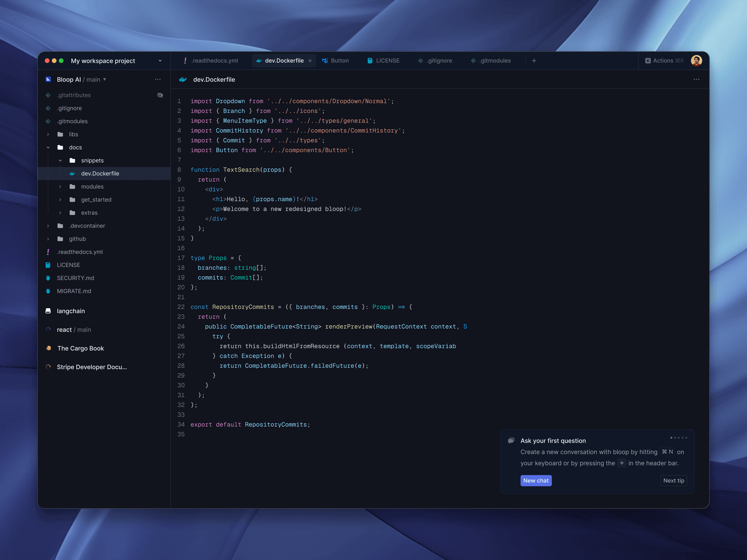
Task: Click The Cargo Book package icon
Action: pos(48,348)
